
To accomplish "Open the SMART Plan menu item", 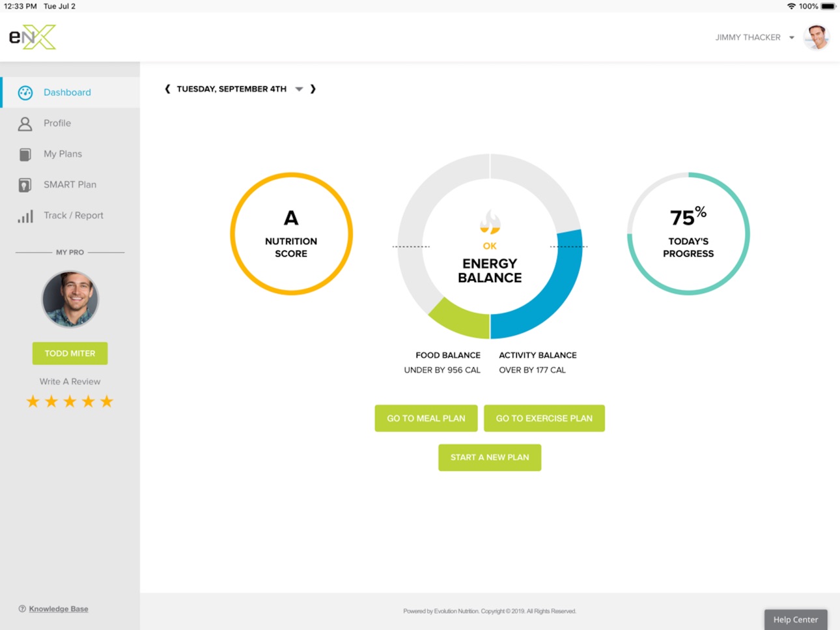I will pos(70,184).
